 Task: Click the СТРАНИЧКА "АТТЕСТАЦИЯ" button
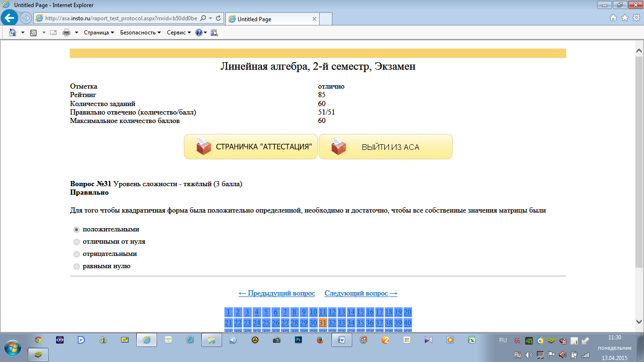tap(251, 147)
